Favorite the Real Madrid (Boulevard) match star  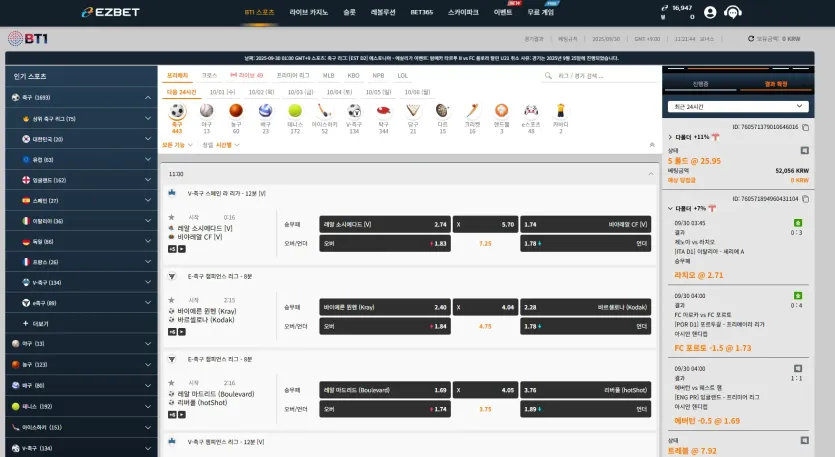tap(171, 382)
